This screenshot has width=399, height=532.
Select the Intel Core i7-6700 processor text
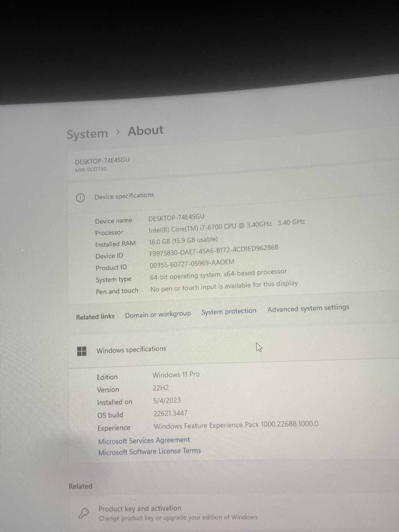pos(227,226)
